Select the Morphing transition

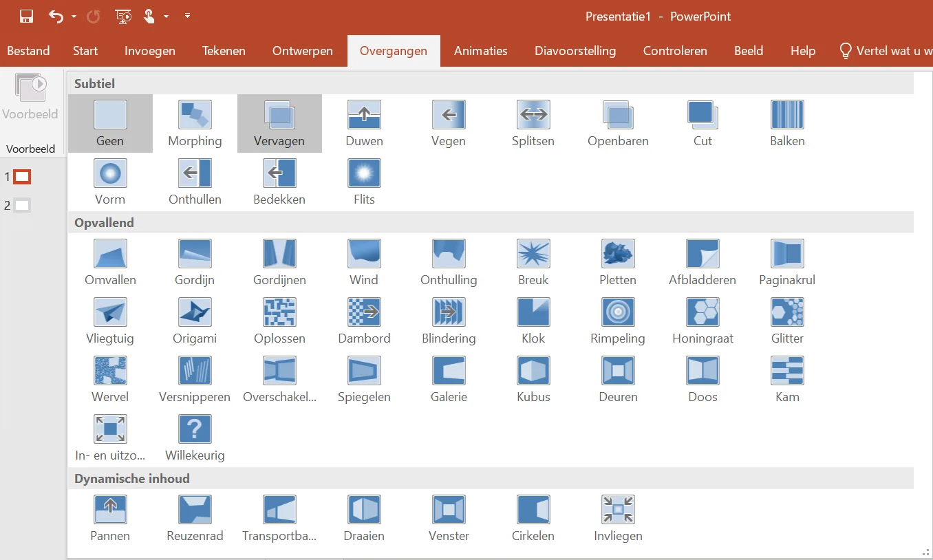click(195, 123)
